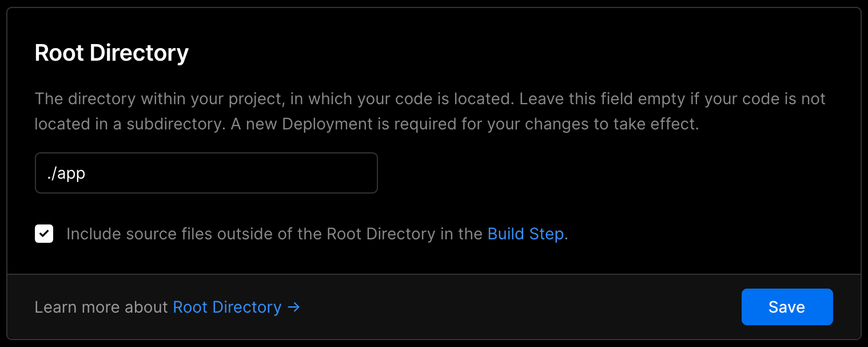Image resolution: width=868 pixels, height=347 pixels.
Task: Toggle the Include source files checkbox
Action: pos(44,234)
